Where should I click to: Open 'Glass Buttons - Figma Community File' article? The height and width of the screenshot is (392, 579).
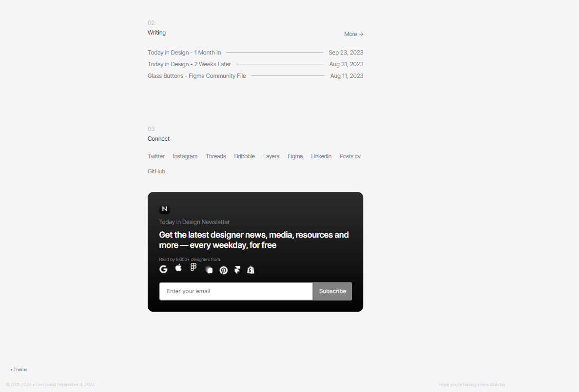click(196, 76)
